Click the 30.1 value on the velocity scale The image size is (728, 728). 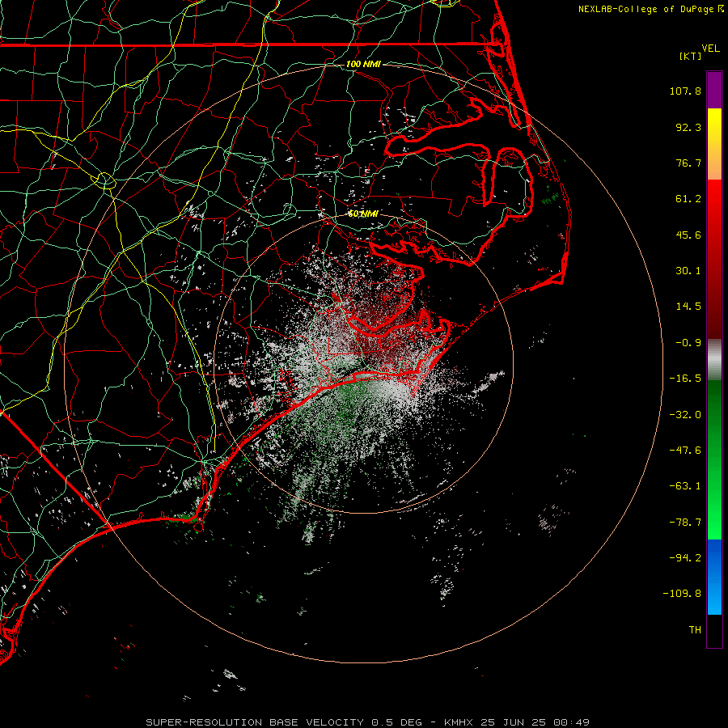[688, 271]
